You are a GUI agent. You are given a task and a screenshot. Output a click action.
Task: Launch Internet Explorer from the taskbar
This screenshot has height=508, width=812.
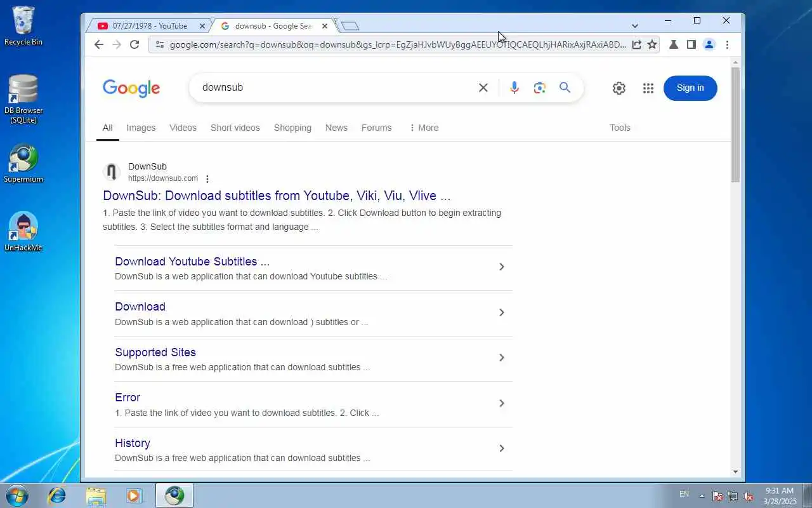point(57,495)
